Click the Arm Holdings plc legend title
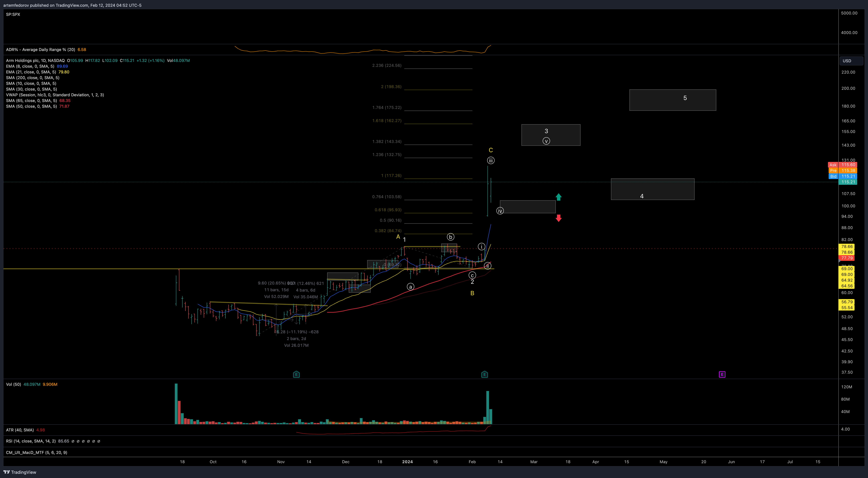 click(35, 61)
